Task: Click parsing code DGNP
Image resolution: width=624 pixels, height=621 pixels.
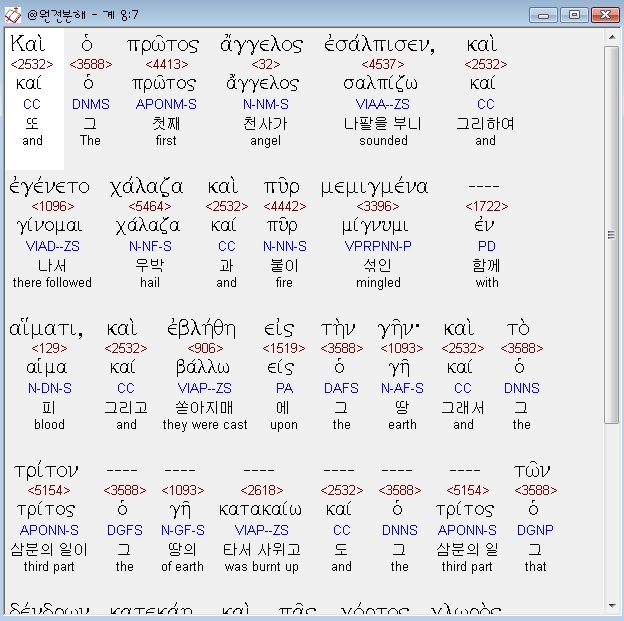Action: [535, 530]
